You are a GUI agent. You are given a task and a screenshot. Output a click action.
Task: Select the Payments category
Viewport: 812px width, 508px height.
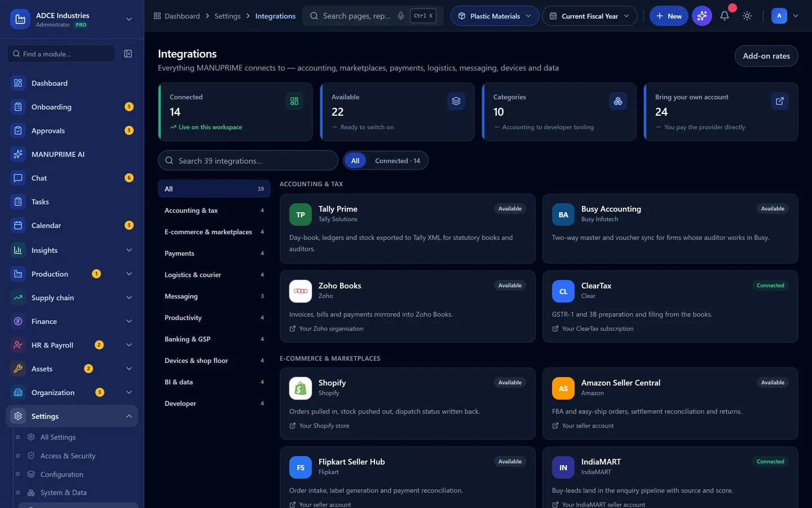pyautogui.click(x=214, y=253)
